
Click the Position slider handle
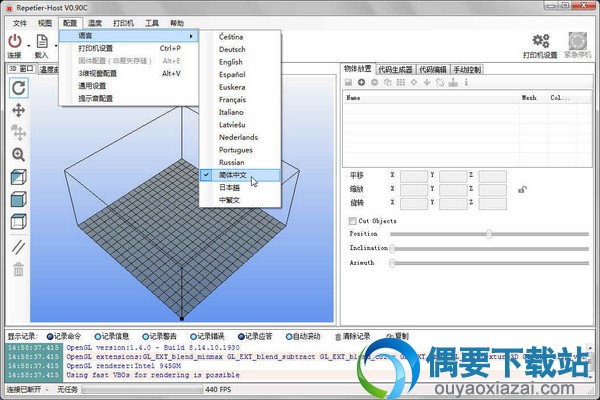(489, 234)
